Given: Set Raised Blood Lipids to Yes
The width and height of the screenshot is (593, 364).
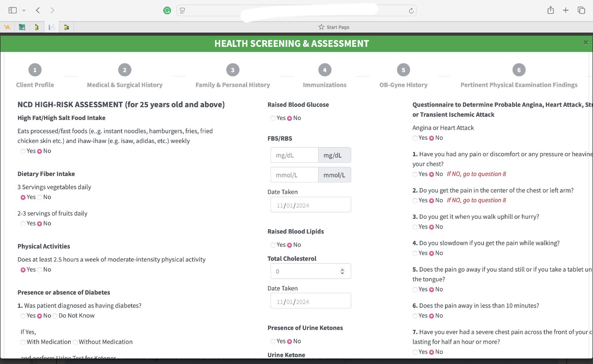Looking at the screenshot, I should point(273,245).
